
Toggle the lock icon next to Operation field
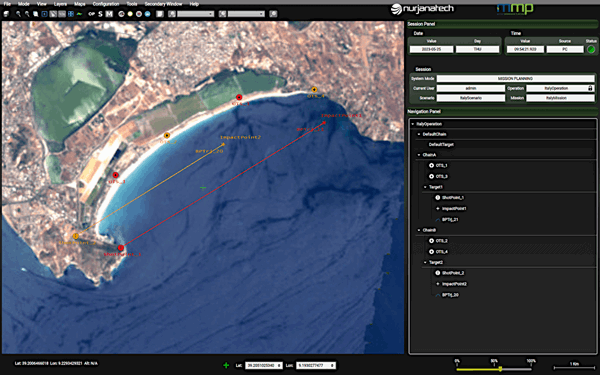pos(590,88)
